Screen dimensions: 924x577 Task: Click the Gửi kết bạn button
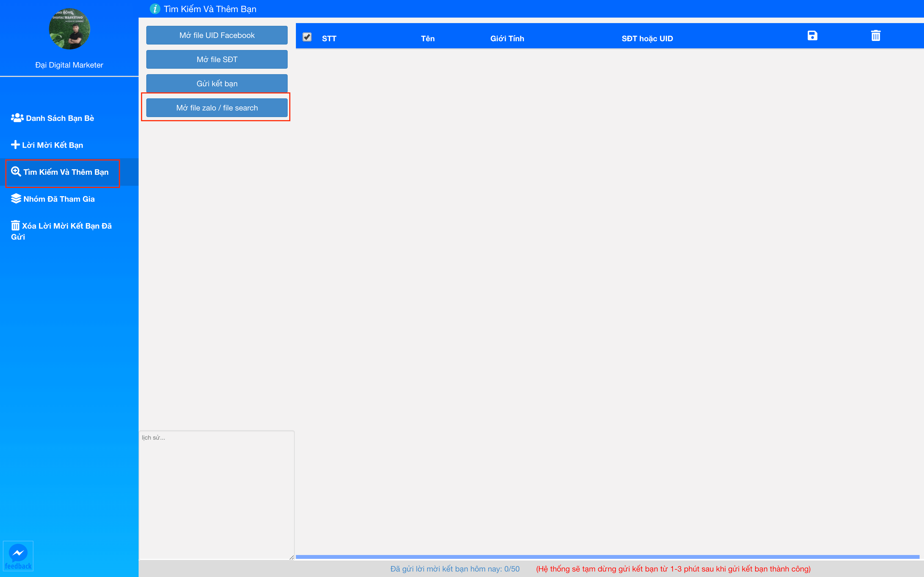[x=217, y=83]
